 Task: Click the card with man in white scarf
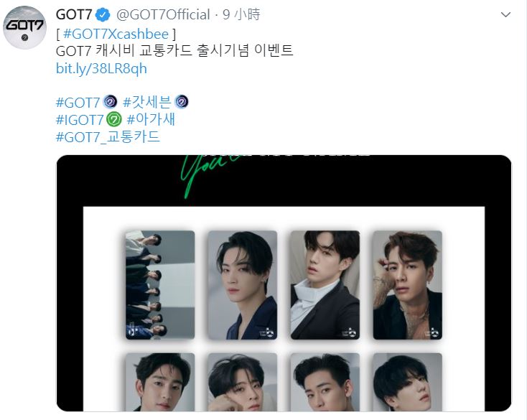(x=325, y=285)
